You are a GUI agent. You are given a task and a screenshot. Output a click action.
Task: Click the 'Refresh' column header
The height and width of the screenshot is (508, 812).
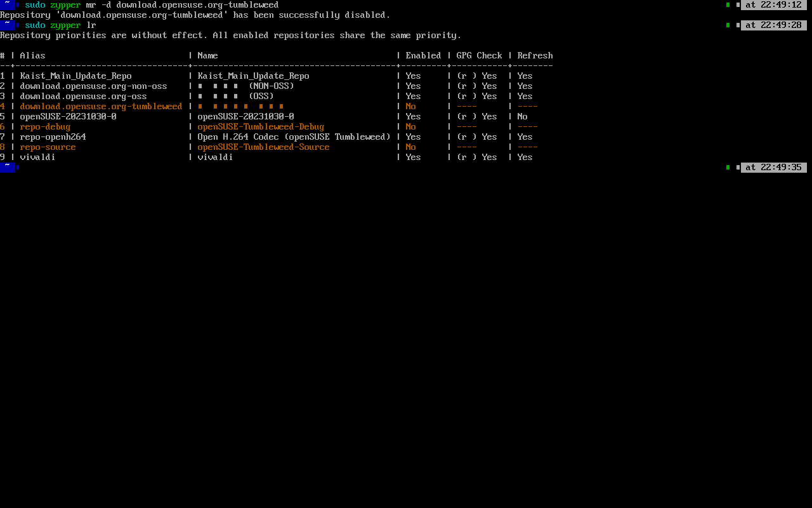point(535,56)
